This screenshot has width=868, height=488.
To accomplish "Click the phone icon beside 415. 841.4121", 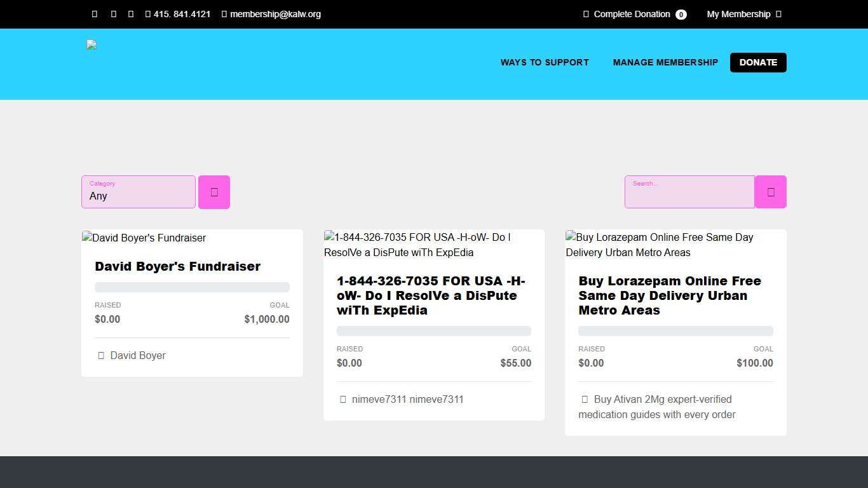I will click(148, 14).
